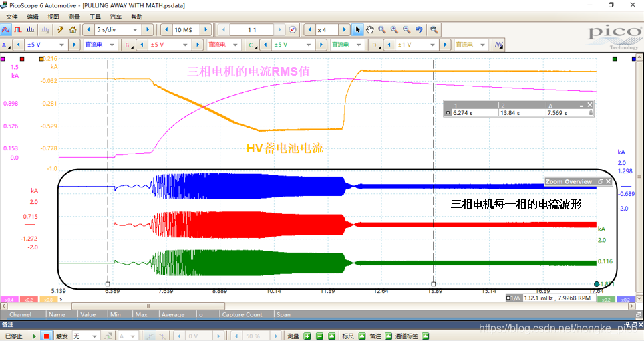Click the frequency legend 1/Δ toggle
The image size is (644, 341).
tap(513, 298)
